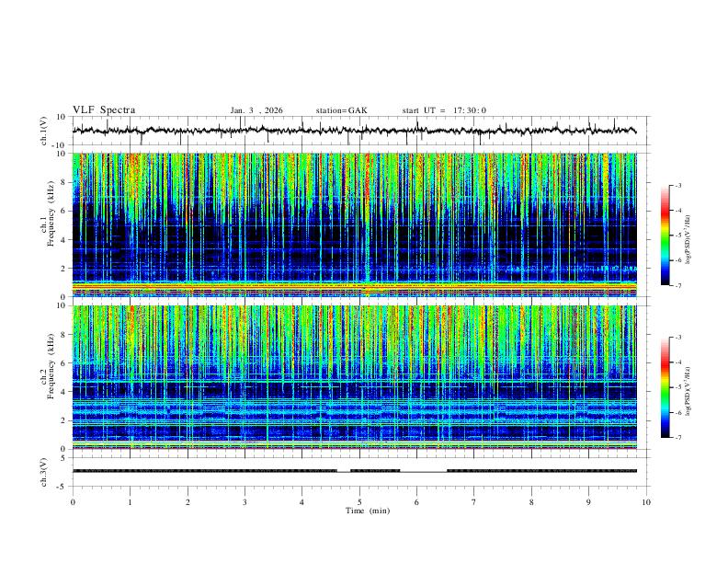Click the ch.1 voltage waveform trace
Screen dimensions: 728x563
354,131
